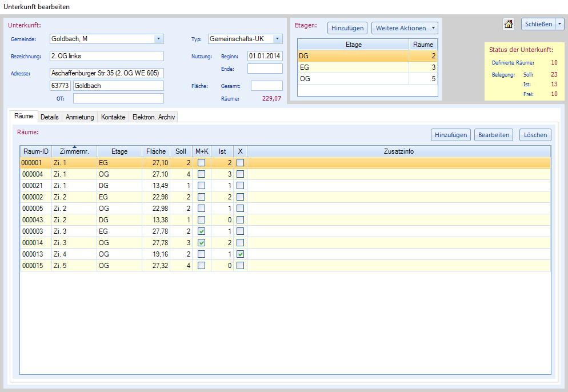This screenshot has height=392, width=568.
Task: Select room row 000014
Action: pos(285,243)
